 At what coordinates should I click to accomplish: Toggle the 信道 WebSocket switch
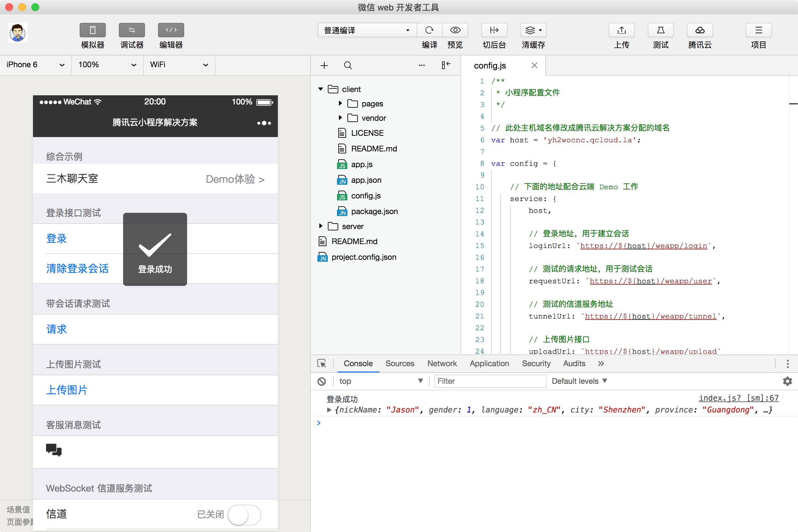point(244,514)
